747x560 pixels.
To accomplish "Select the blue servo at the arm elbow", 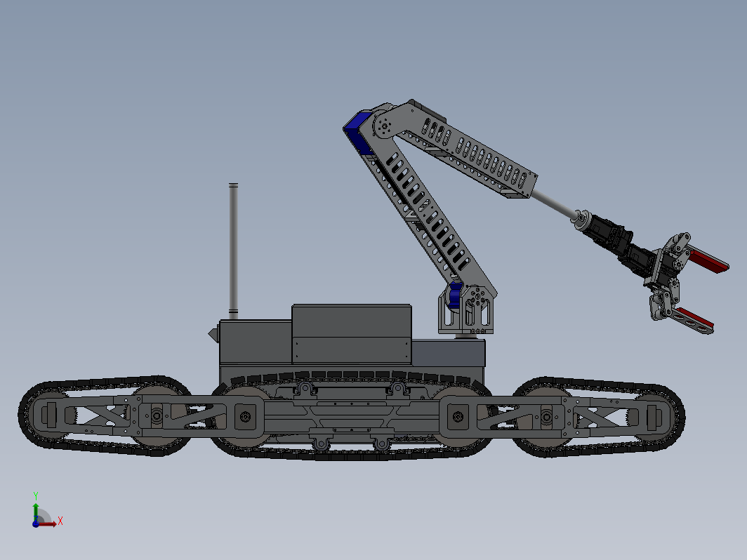I will coord(357,132).
